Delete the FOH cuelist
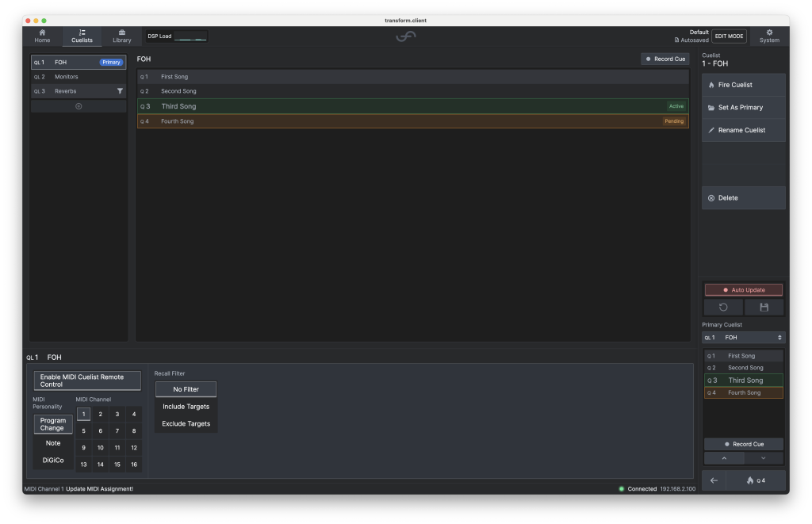812x524 pixels. (743, 198)
